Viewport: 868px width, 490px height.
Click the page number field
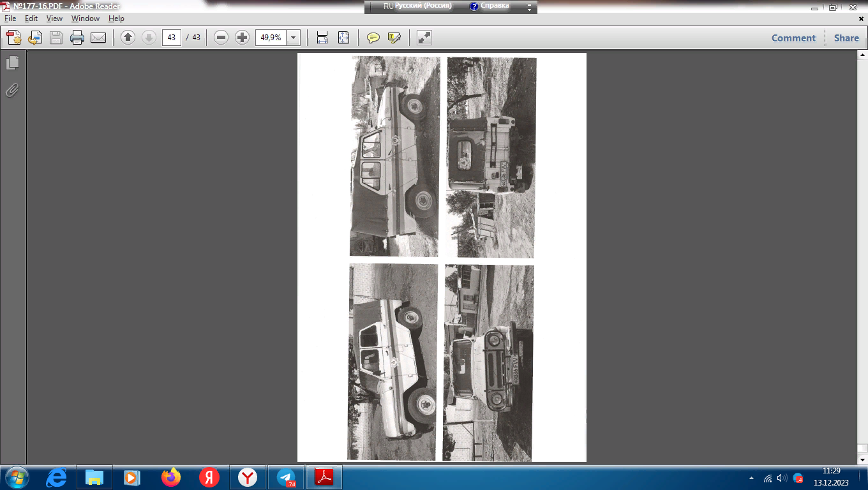point(171,38)
